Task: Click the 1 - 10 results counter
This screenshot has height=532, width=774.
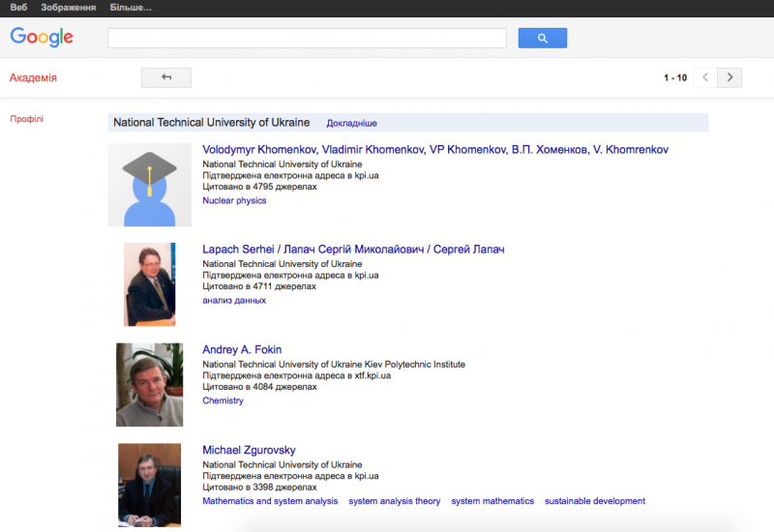Action: [675, 77]
